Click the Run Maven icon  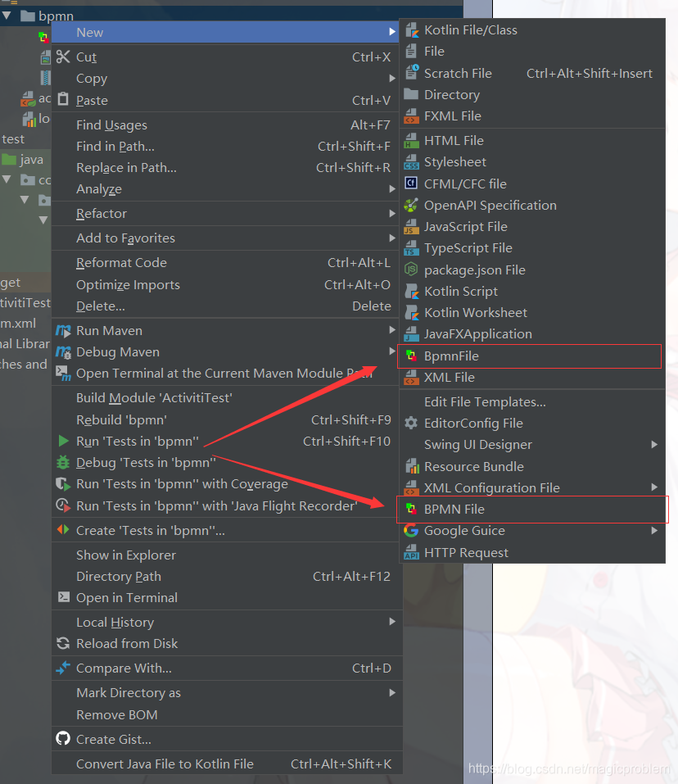click(63, 330)
